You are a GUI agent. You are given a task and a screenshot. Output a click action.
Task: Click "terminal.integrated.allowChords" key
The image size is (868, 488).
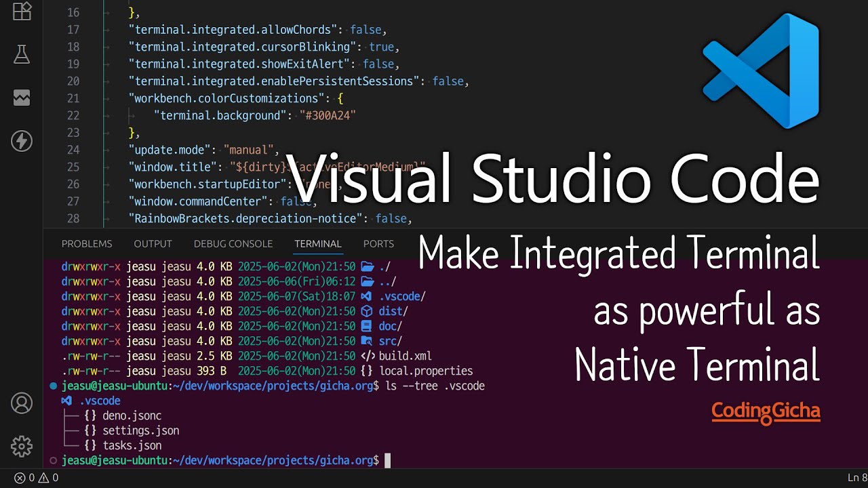pos(233,30)
